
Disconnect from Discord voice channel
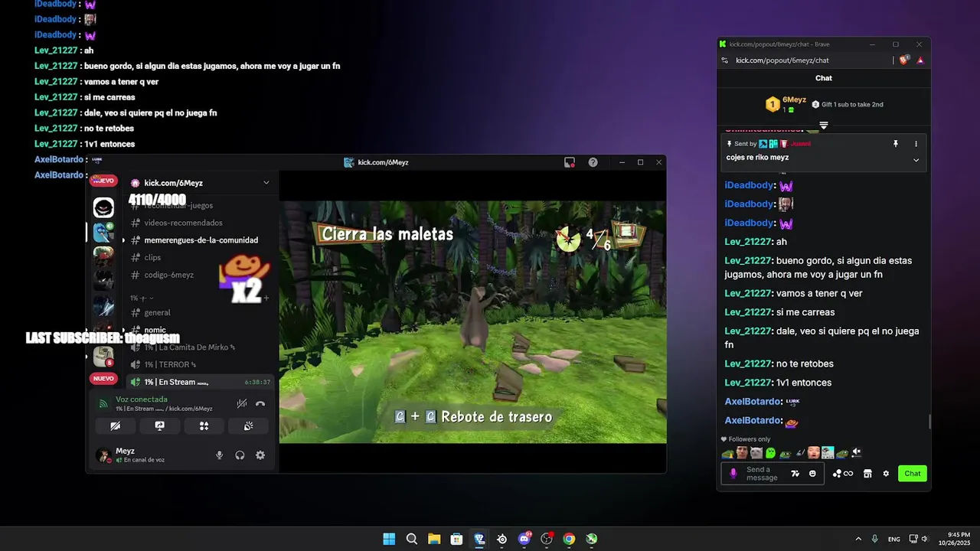[x=260, y=403]
